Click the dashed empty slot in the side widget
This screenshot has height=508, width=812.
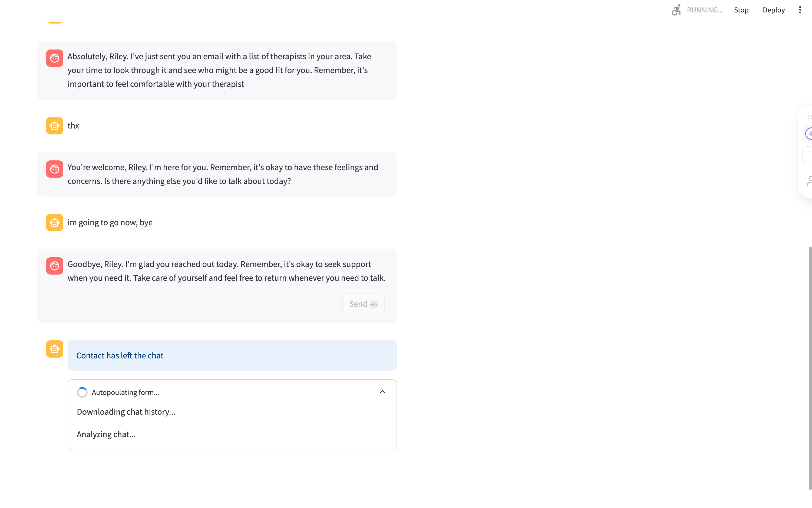808,154
